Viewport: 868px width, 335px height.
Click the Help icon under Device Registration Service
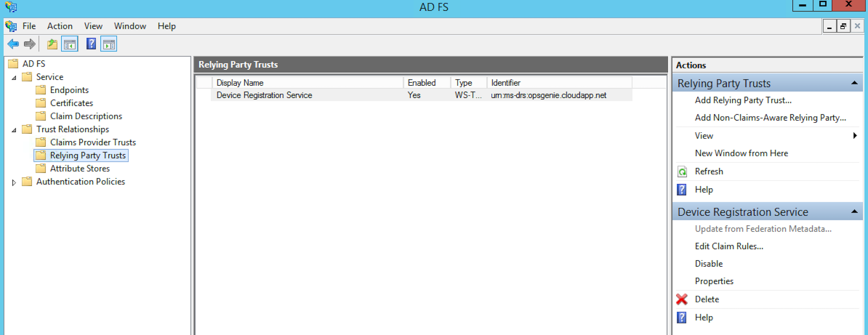(x=682, y=318)
